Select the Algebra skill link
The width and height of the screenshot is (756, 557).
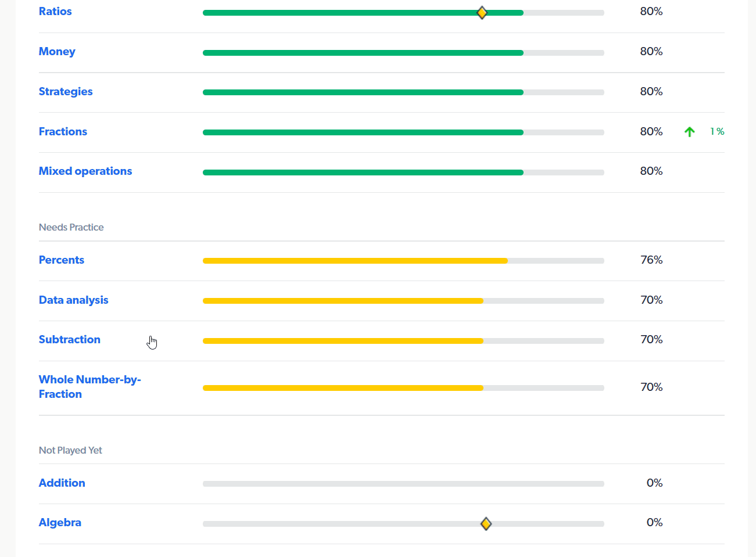pos(60,522)
